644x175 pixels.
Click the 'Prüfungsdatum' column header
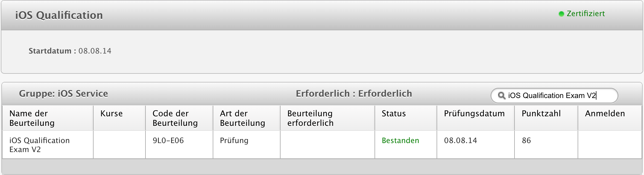coord(474,114)
